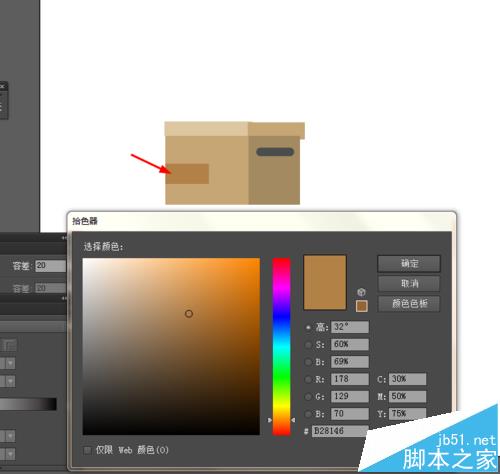This screenshot has height=474, width=500.
Task: Click the R value field showing 178
Action: (x=350, y=379)
